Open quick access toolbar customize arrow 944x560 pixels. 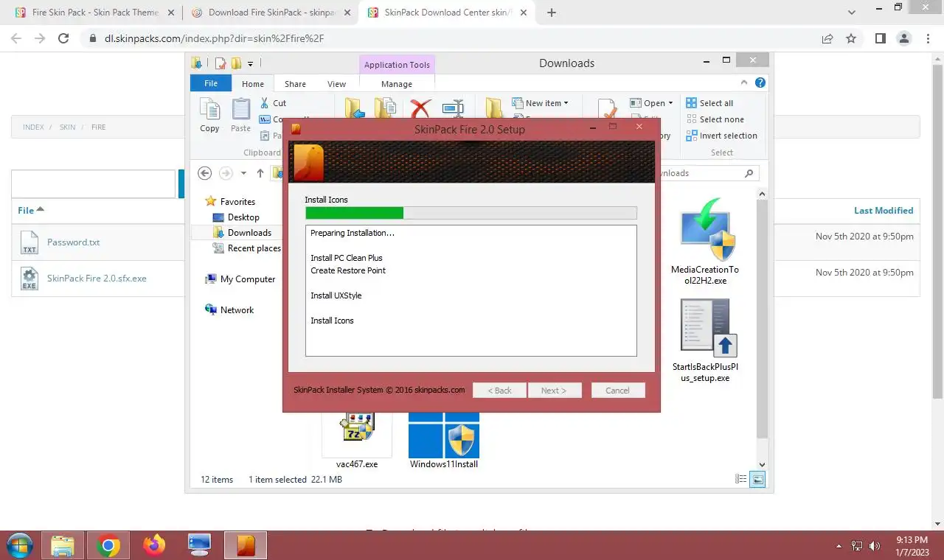click(x=250, y=64)
